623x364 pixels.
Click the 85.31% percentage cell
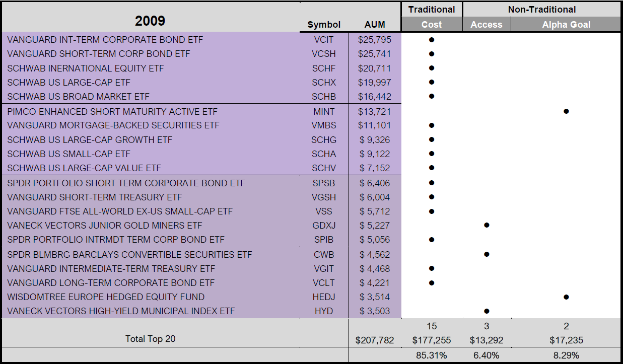pos(432,355)
